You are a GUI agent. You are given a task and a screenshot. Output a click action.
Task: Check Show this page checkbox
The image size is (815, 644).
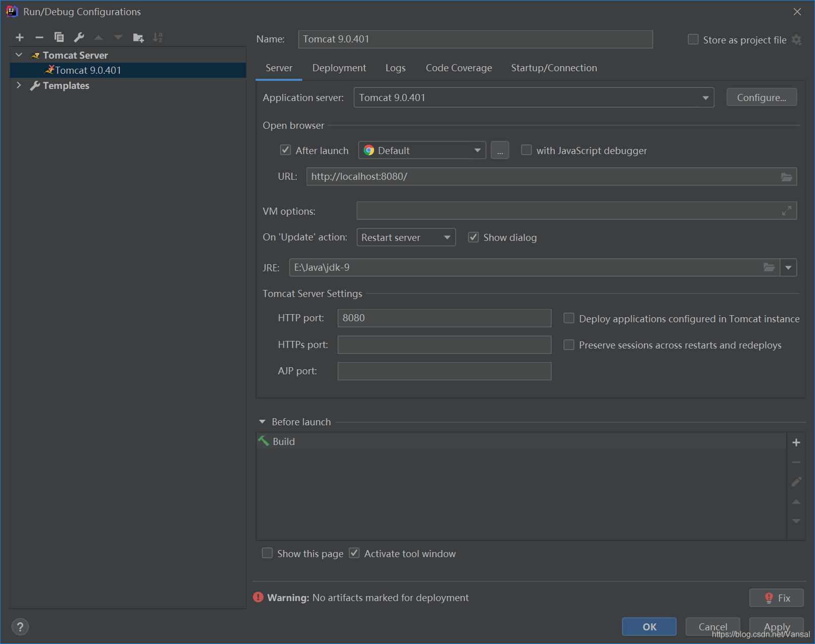pyautogui.click(x=267, y=553)
